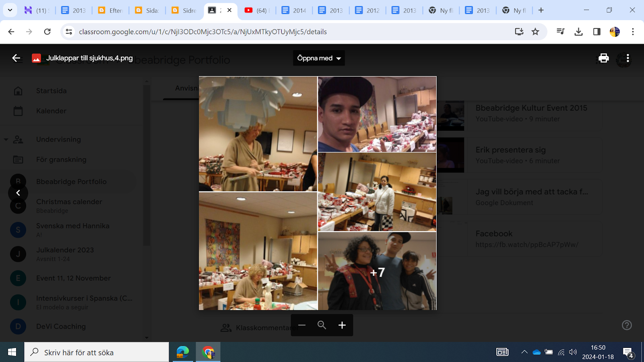Open the media control icon in Chrome toolbar

tap(560, 32)
